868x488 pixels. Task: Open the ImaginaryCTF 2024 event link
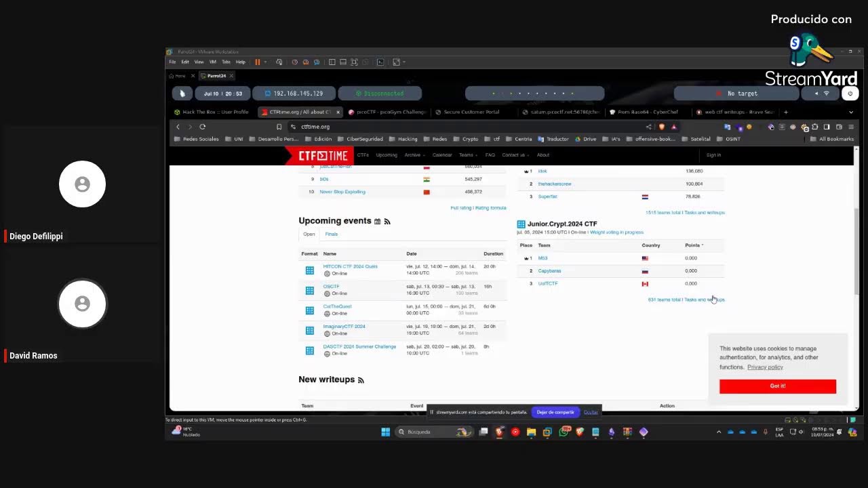click(x=344, y=327)
